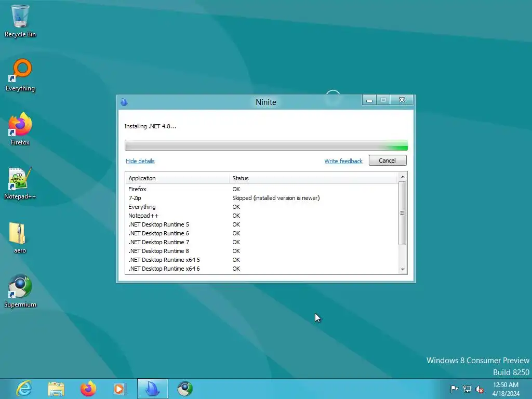532x399 pixels.
Task: Open Supermium from the taskbar
Action: [x=185, y=389]
